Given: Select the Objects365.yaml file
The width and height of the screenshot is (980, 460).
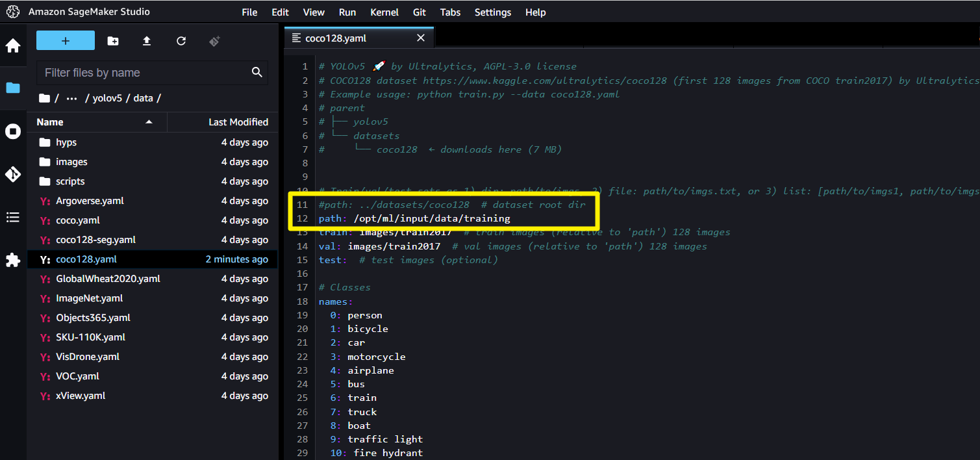Looking at the screenshot, I should click(x=152, y=318).
